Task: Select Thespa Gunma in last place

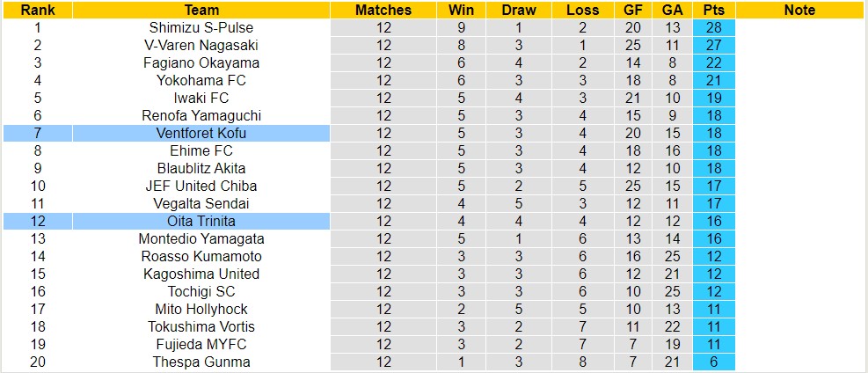Action: coord(201,362)
